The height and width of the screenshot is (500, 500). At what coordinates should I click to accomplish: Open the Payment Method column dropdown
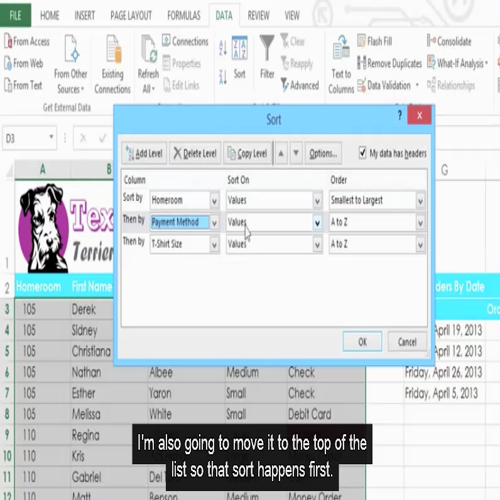tap(214, 222)
